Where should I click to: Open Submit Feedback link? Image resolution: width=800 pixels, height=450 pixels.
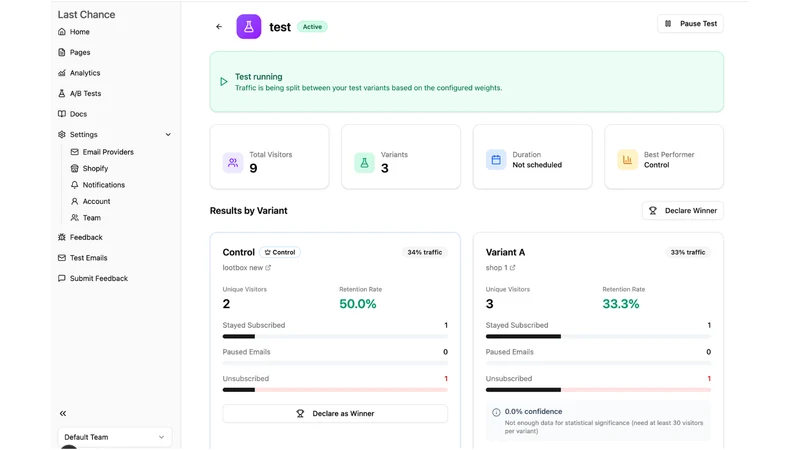point(99,278)
